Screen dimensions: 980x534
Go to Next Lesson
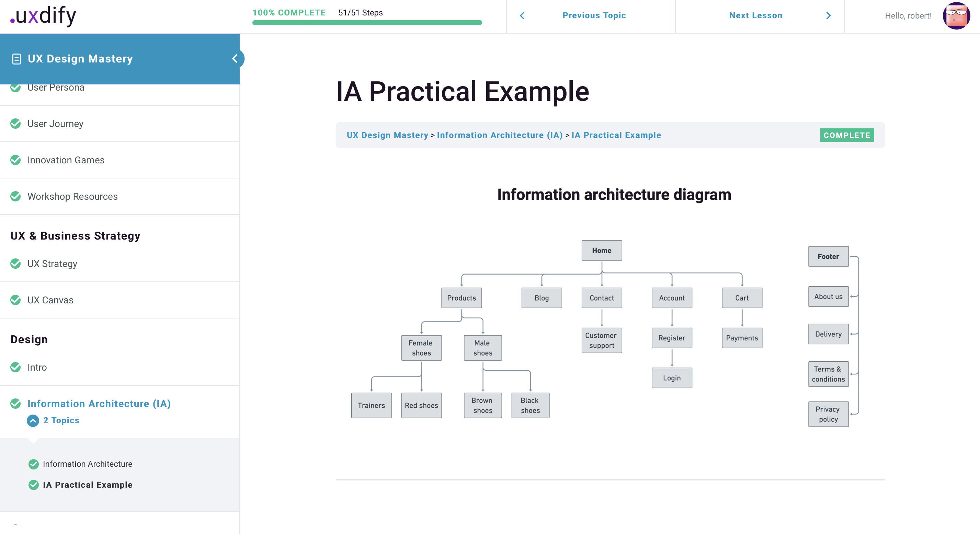click(755, 15)
